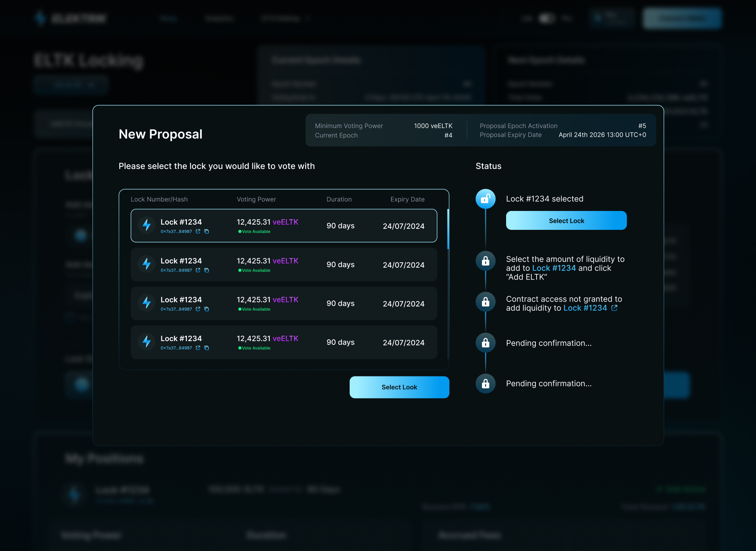Image resolution: width=756 pixels, height=551 pixels.
Task: Toggle the blurred switch in the top bar
Action: coord(546,18)
